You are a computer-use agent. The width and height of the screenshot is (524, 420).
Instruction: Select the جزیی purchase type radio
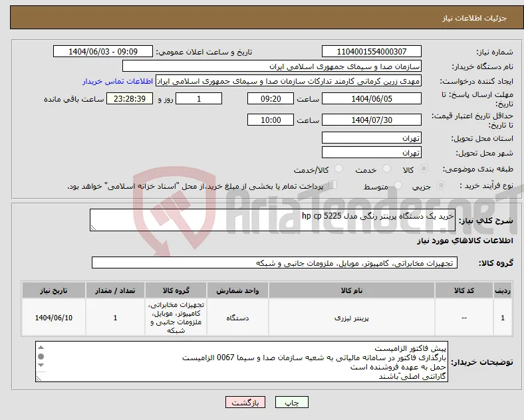[x=441, y=185]
